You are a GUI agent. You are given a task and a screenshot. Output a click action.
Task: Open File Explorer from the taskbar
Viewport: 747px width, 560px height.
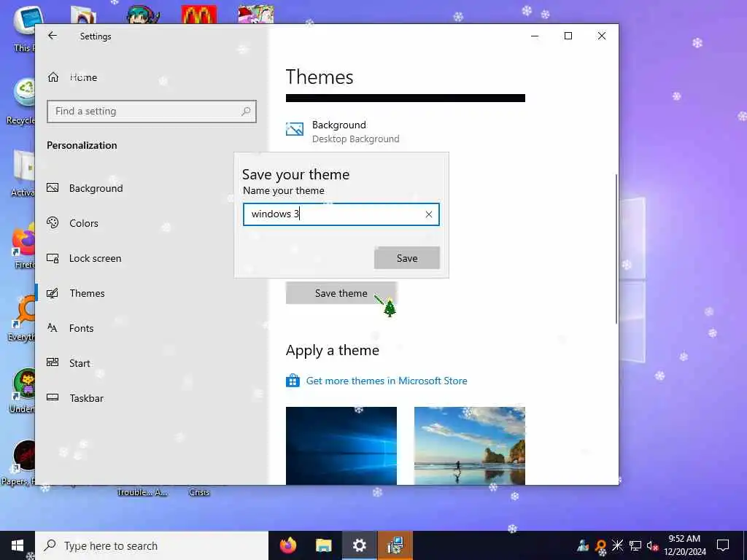(323, 545)
